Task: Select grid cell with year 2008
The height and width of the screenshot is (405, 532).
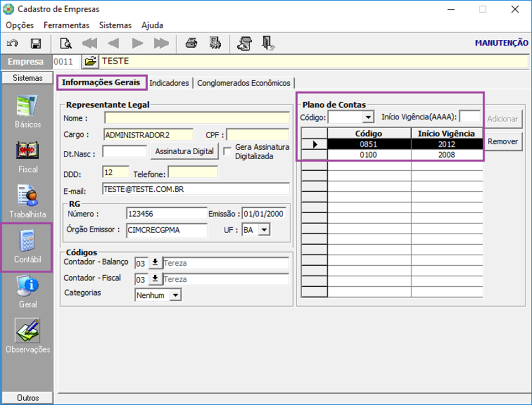Action: click(447, 155)
